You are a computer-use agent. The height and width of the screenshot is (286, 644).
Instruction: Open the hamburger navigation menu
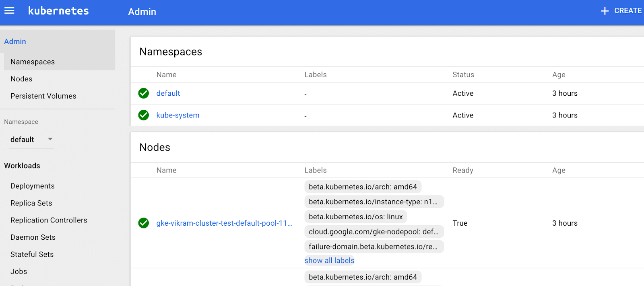coord(9,11)
